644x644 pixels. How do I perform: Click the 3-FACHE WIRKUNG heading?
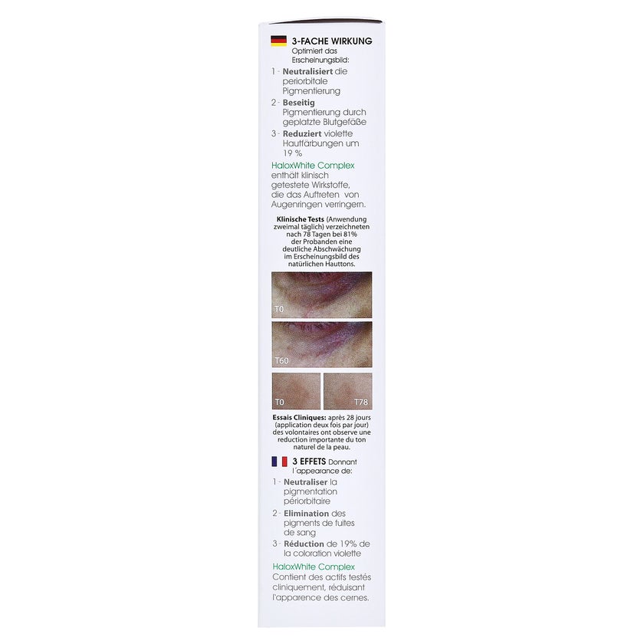pos(332,41)
